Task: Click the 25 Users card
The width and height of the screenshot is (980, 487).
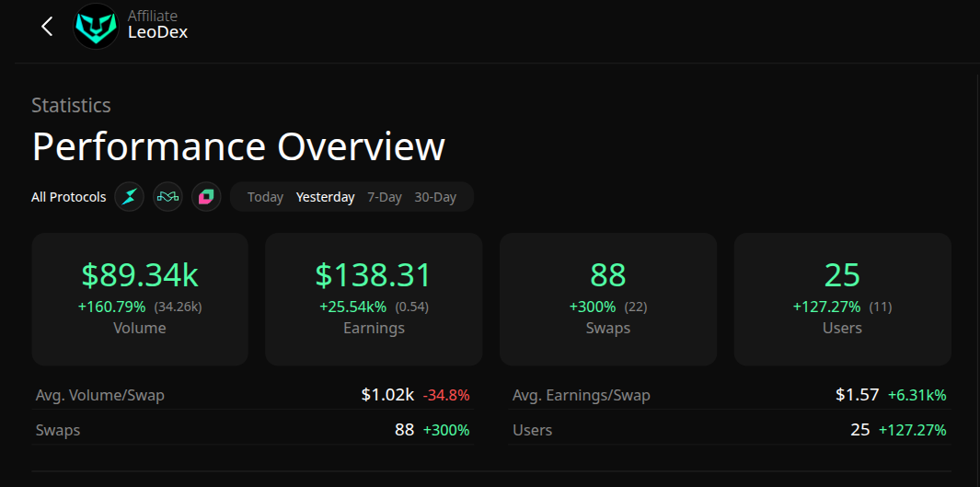Action: click(842, 299)
